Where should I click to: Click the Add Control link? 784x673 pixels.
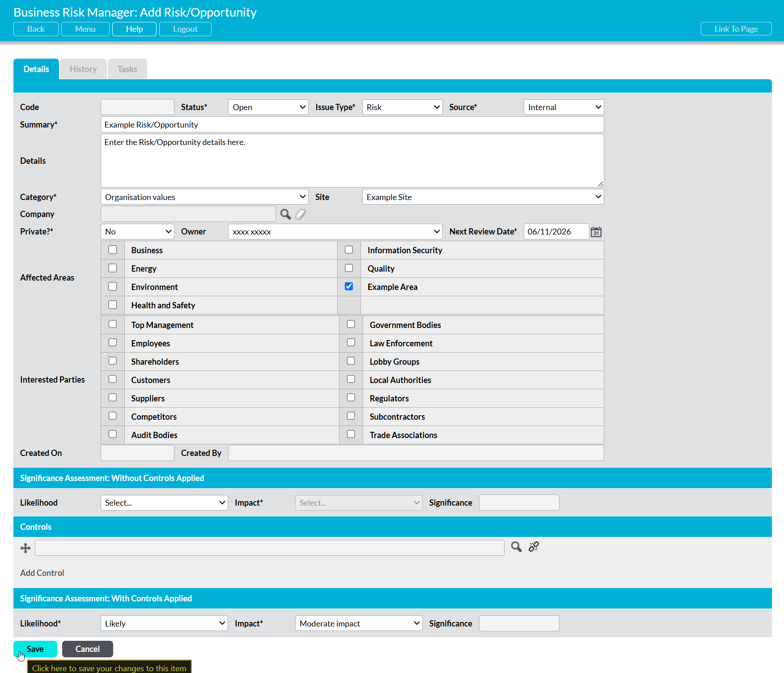tap(42, 573)
